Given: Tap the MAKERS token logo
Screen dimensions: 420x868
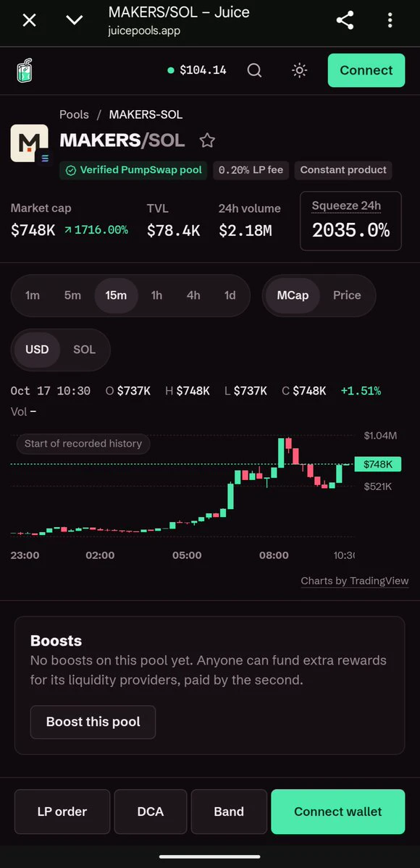Looking at the screenshot, I should [x=30, y=143].
